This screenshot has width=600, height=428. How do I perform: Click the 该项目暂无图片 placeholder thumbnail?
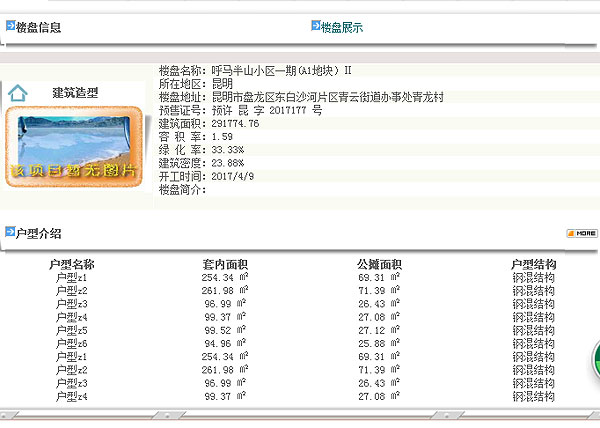[x=74, y=147]
